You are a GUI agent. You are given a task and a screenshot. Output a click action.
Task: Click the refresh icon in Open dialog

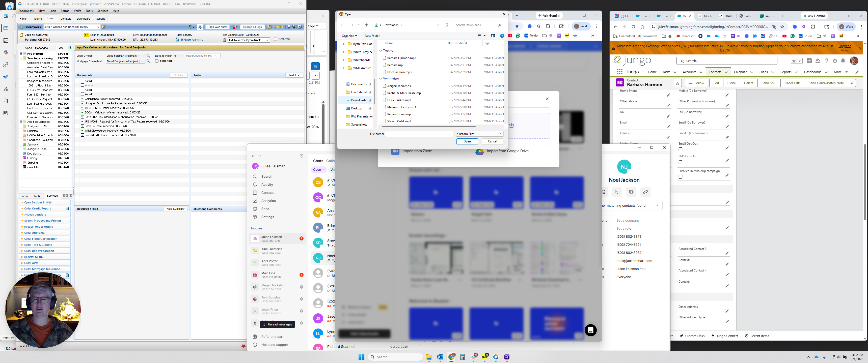[446, 25]
